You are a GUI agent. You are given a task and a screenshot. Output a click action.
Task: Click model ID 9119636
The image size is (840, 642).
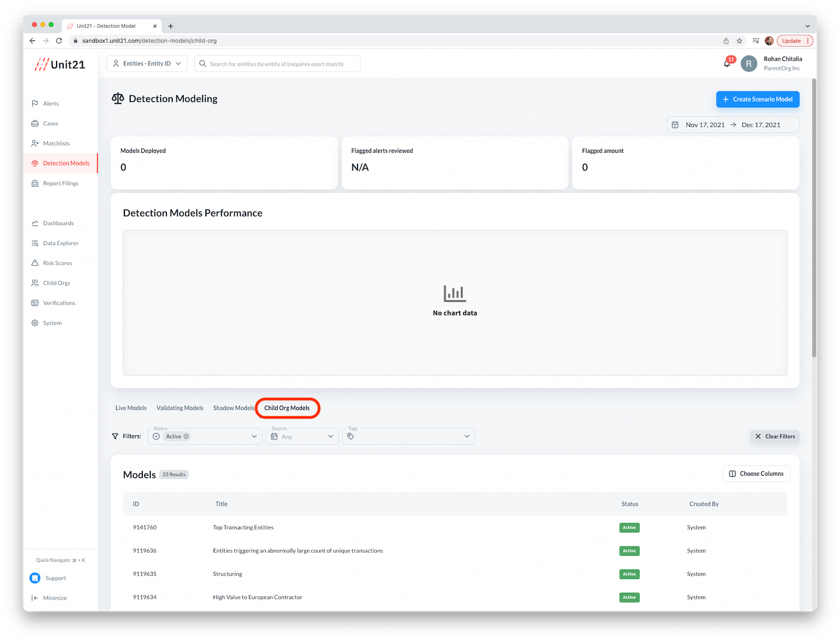coord(144,551)
